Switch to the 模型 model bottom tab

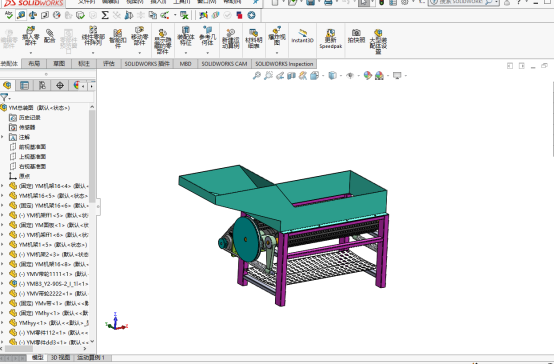[x=37, y=357]
